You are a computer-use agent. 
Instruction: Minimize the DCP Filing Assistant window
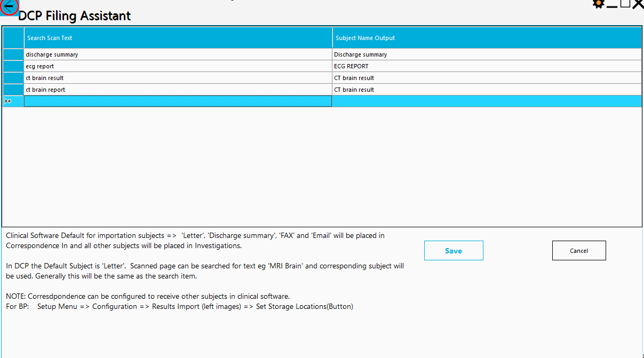pyautogui.click(x=612, y=4)
